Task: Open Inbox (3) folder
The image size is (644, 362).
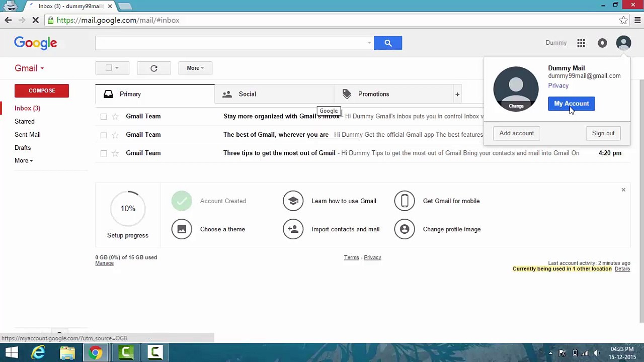Action: coord(27,108)
